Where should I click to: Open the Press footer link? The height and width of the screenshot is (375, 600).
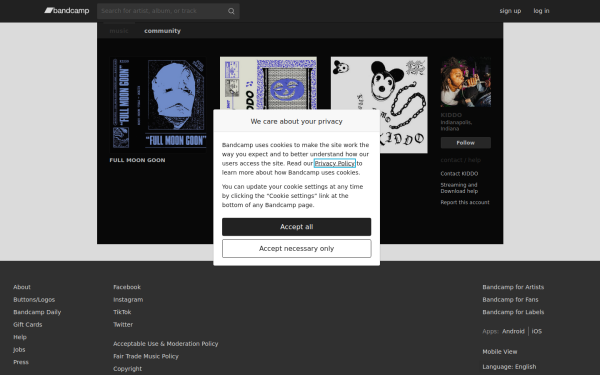click(21, 362)
